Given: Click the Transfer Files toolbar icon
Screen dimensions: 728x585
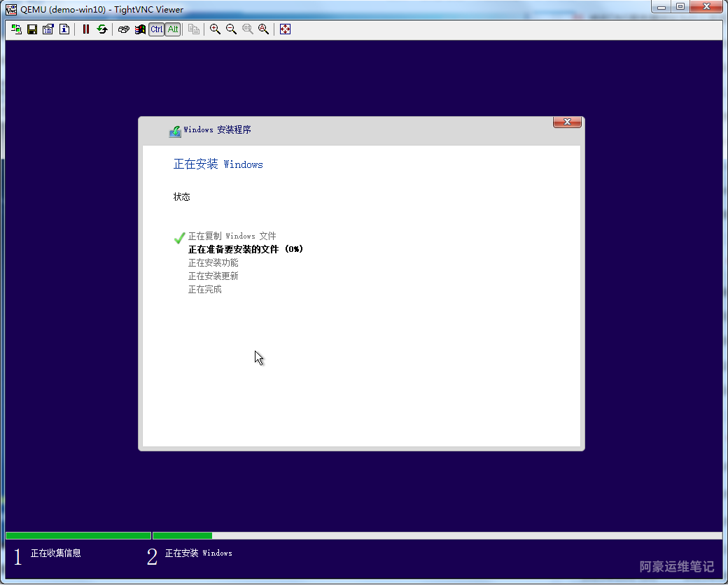Looking at the screenshot, I should pos(194,29).
